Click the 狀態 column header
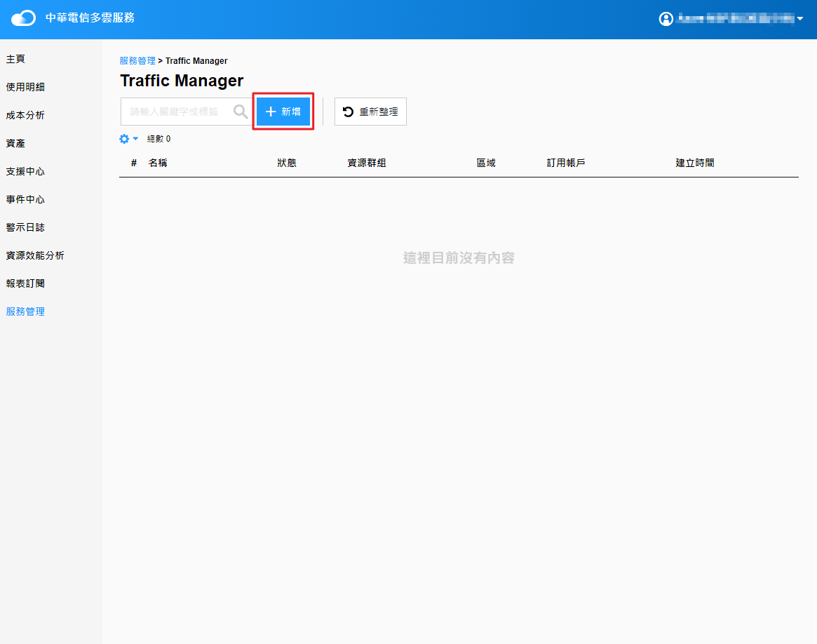 287,163
